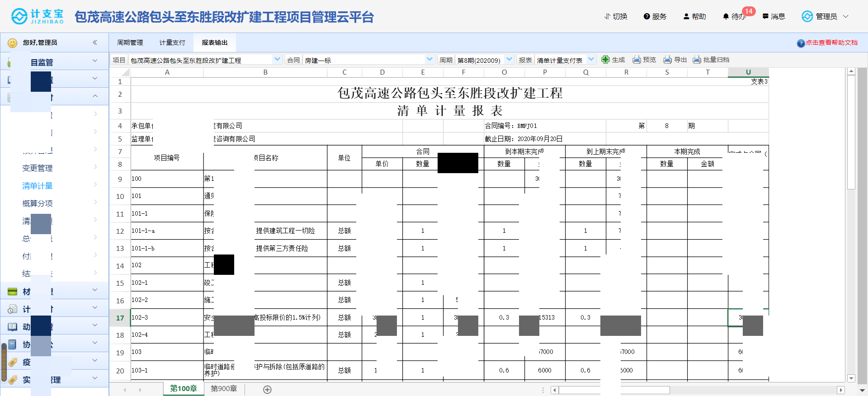Screen dimensions: 868x396
Task: Add a new sheet with plus icon
Action: 267,390
